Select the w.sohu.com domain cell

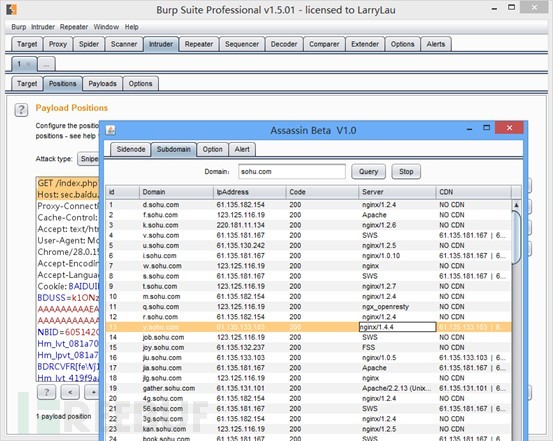click(x=176, y=266)
